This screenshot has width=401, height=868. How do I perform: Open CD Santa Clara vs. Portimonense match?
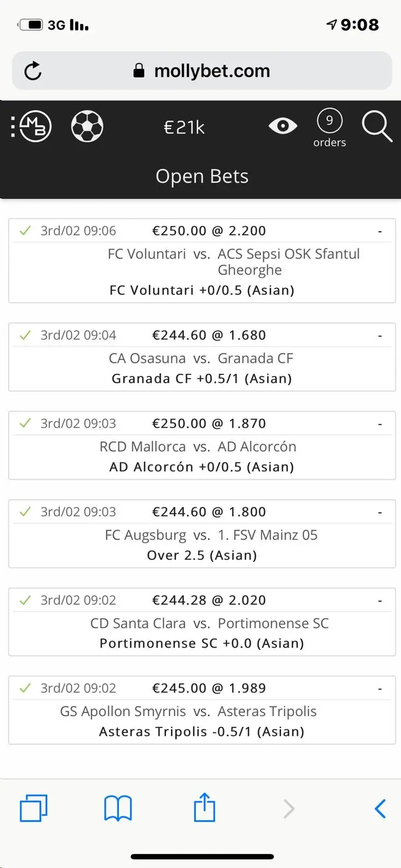pyautogui.click(x=209, y=623)
